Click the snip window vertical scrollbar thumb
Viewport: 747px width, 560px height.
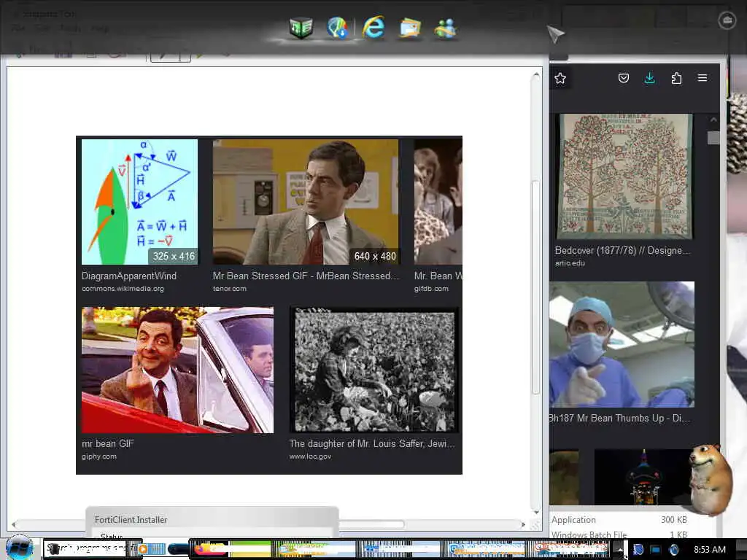(x=536, y=287)
